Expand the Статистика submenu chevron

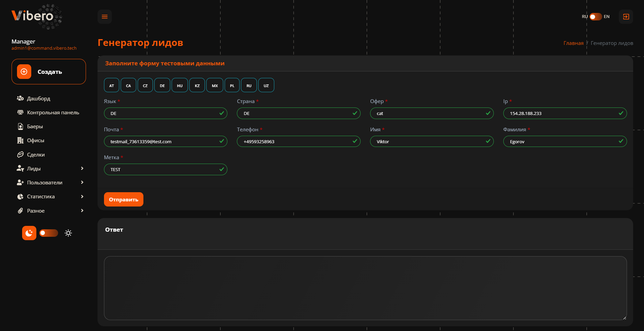82,197
